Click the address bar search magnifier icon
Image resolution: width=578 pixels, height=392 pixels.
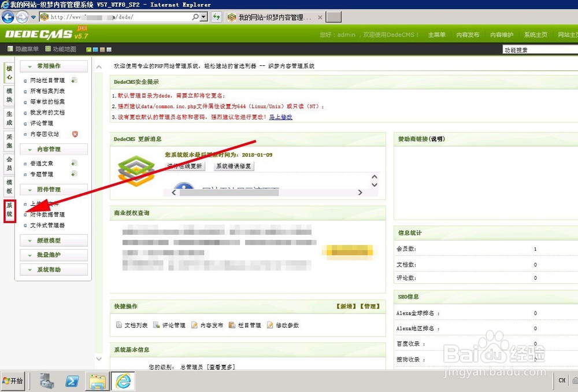[195, 17]
